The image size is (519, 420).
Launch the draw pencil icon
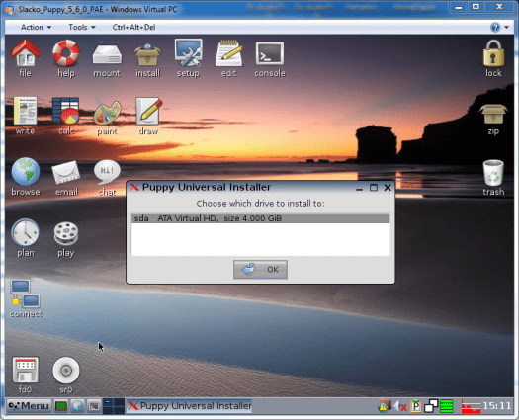(x=148, y=112)
